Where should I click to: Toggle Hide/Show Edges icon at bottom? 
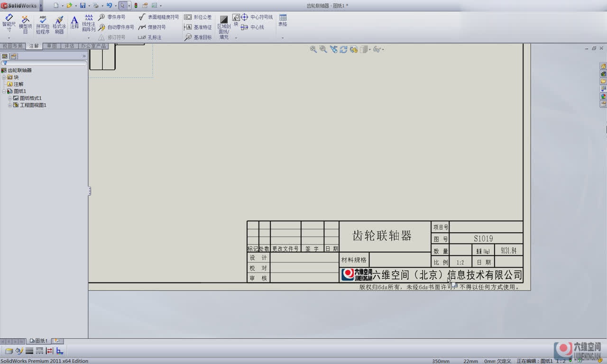(49, 351)
